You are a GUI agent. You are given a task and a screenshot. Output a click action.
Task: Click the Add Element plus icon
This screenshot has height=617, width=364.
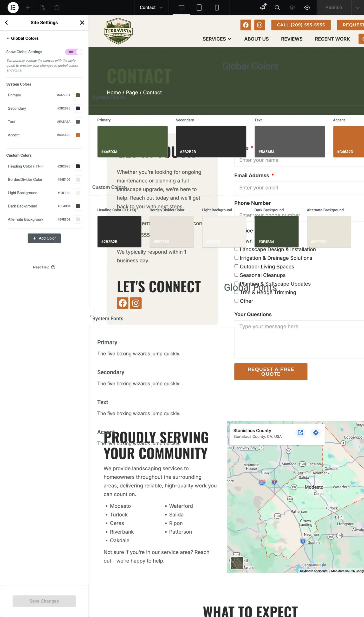pyautogui.click(x=28, y=8)
